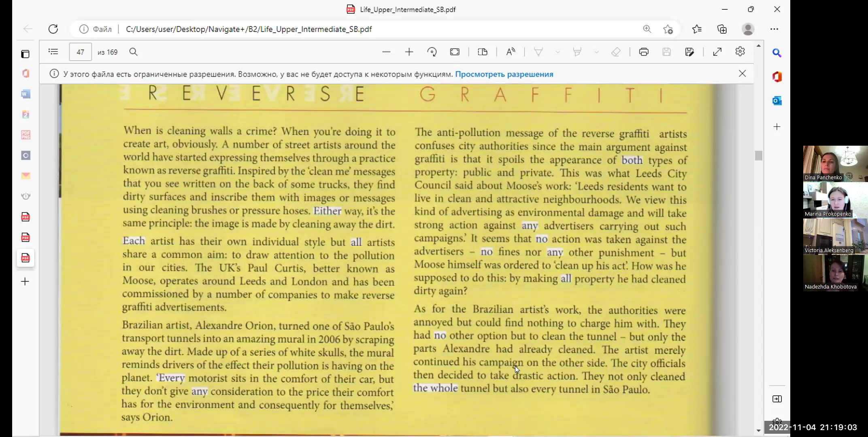Click the PDF search magnifier icon
Image resolution: width=868 pixels, height=437 pixels.
coord(133,52)
